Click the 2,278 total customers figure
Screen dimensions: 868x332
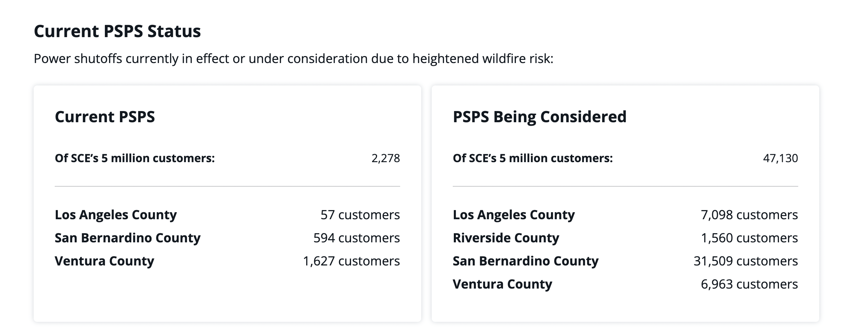[x=385, y=158]
